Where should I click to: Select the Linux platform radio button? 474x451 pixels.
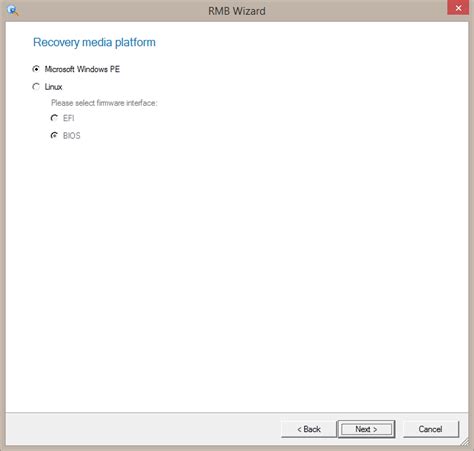coord(36,87)
